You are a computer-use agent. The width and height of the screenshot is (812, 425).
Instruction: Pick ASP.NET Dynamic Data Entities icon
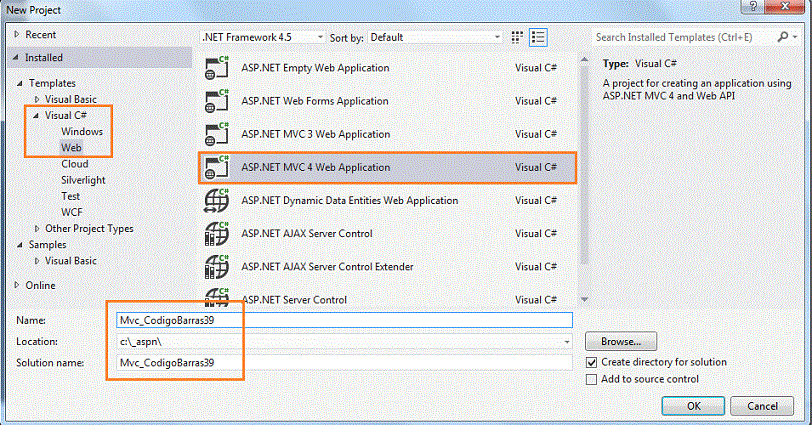point(216,200)
